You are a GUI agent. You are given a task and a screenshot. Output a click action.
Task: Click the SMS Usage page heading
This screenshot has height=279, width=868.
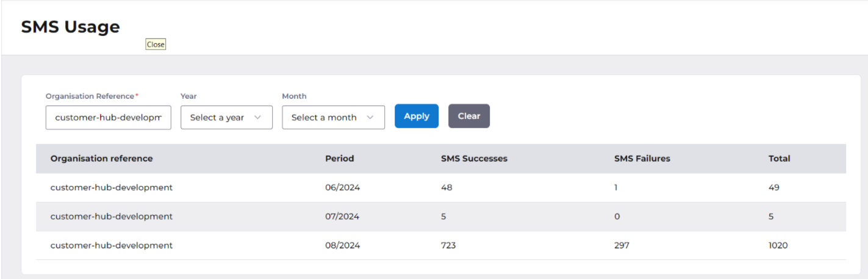70,27
